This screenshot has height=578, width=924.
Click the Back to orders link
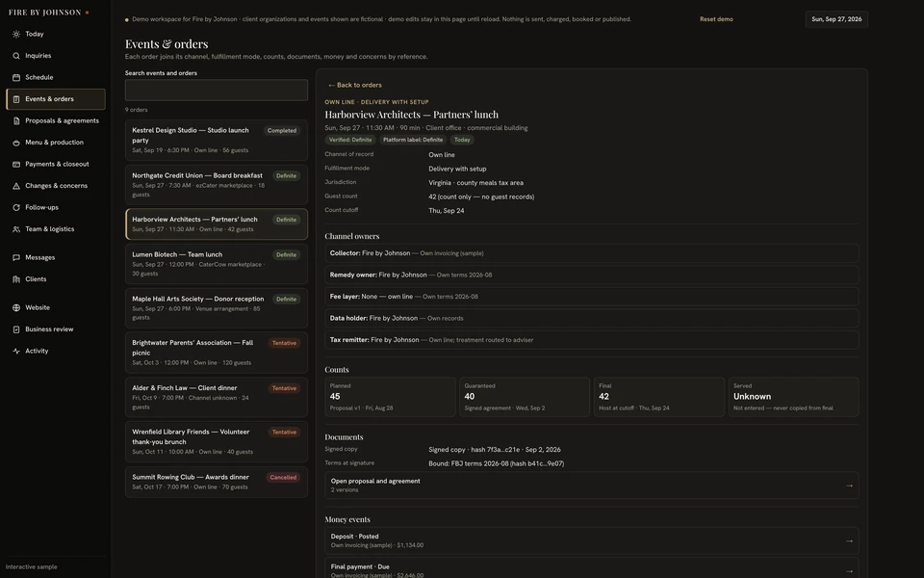(355, 85)
